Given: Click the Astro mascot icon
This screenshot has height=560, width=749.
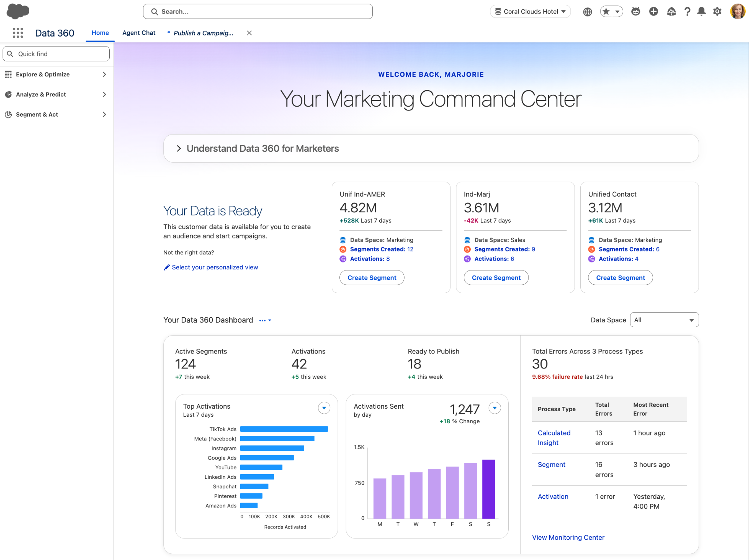Looking at the screenshot, I should pos(636,12).
